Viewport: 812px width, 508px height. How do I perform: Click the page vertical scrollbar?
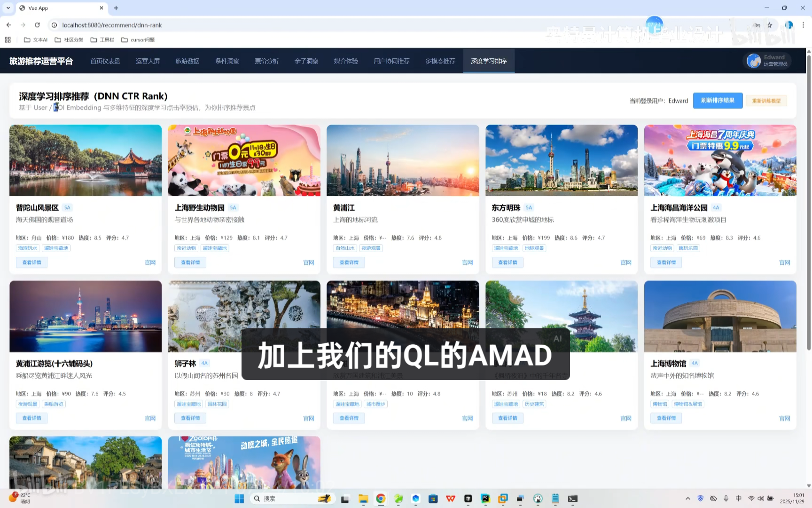[x=809, y=202]
